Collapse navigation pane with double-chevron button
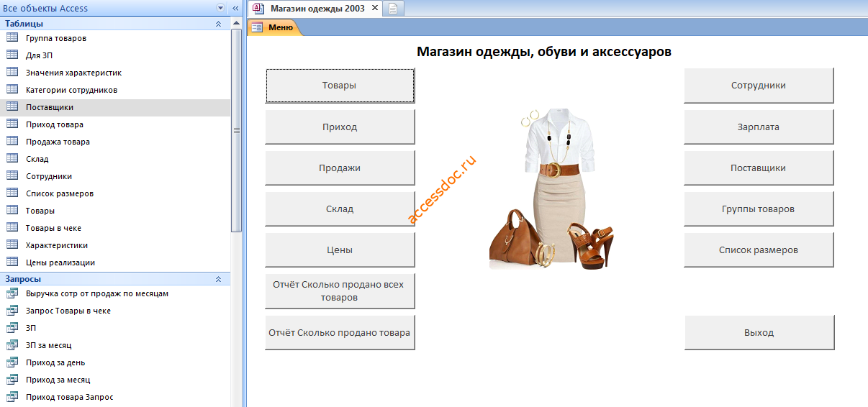 click(x=235, y=8)
